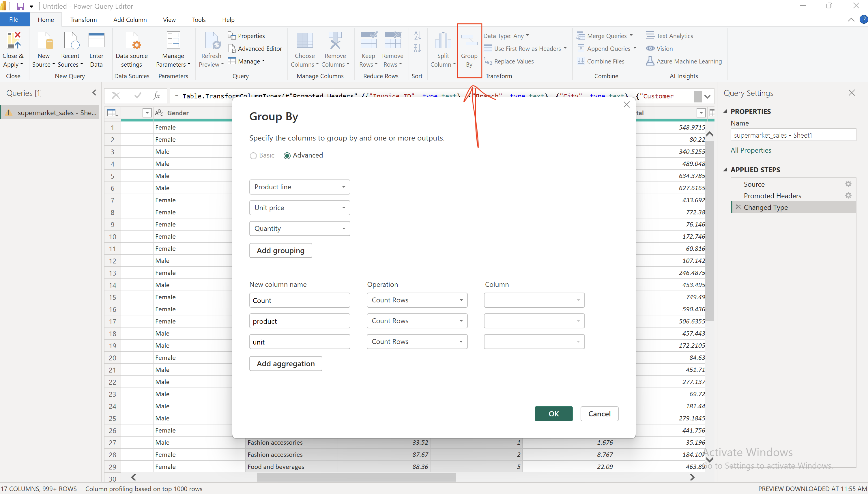
Task: Click the query Name field
Action: click(x=793, y=135)
